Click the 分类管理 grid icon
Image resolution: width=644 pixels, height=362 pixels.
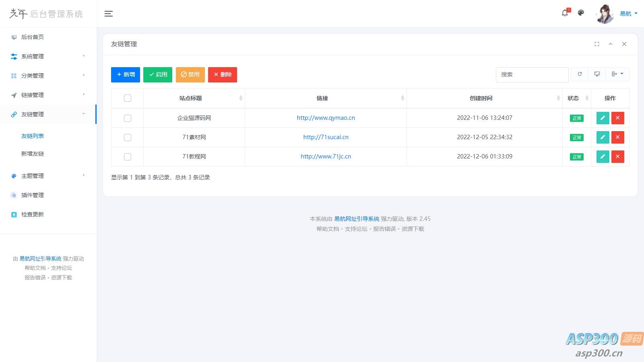[x=14, y=76]
